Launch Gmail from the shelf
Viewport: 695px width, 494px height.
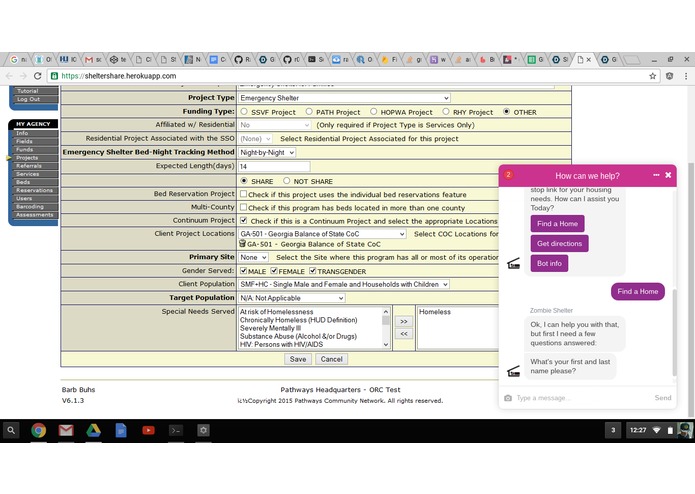(x=66, y=430)
